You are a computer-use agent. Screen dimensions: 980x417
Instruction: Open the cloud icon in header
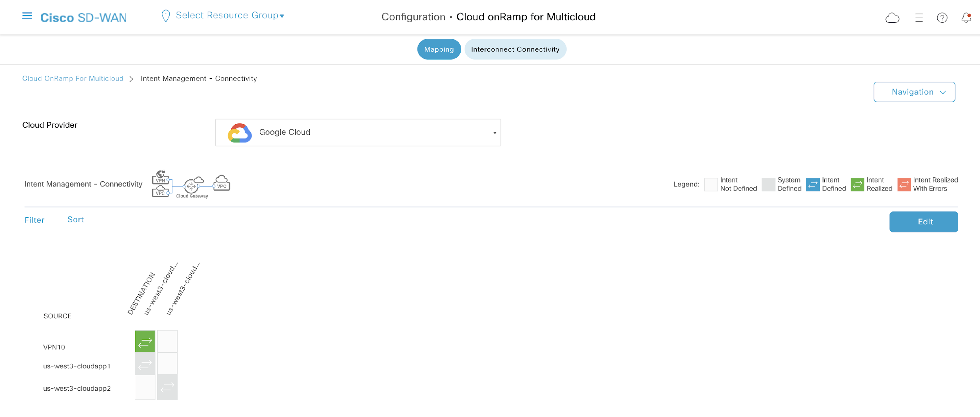[x=892, y=18]
